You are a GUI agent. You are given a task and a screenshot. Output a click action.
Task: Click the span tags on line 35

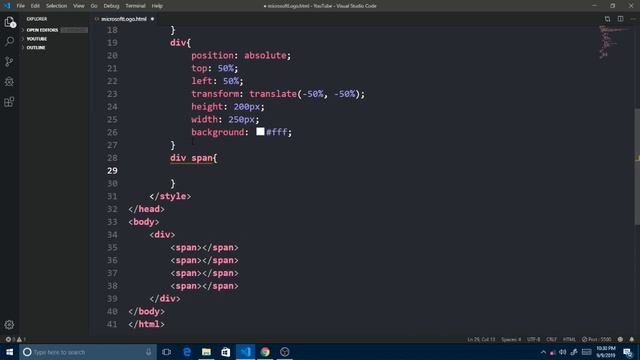(204, 248)
